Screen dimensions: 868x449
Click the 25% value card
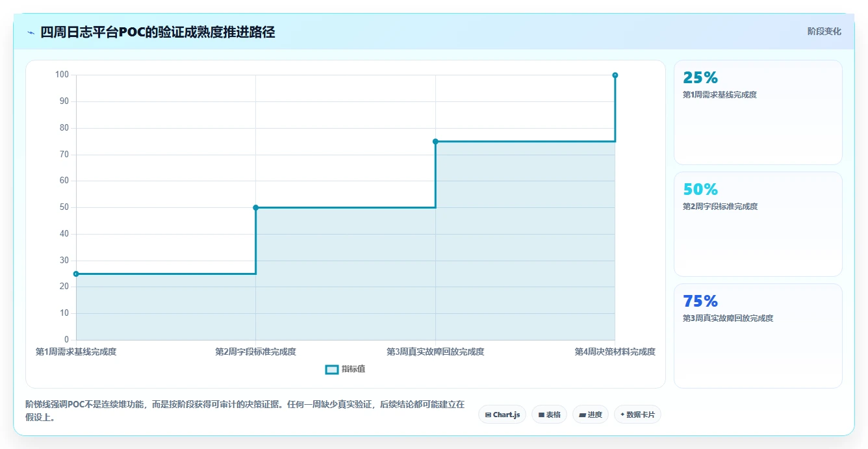click(758, 112)
